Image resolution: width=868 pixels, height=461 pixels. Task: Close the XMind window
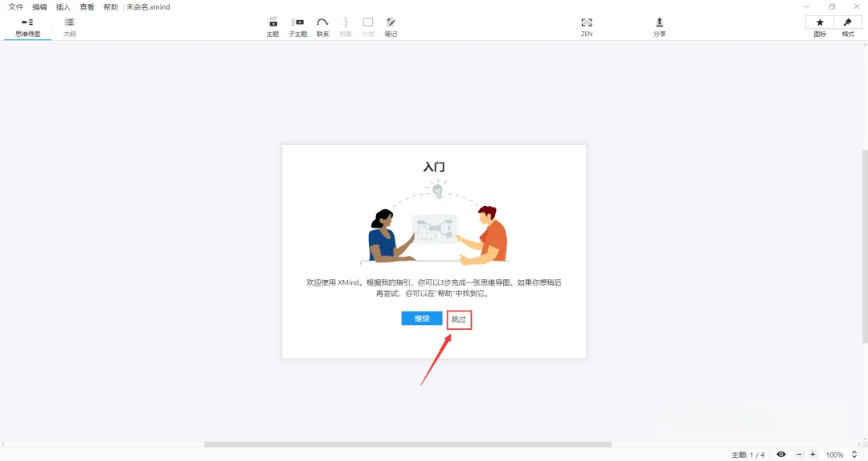[857, 6]
